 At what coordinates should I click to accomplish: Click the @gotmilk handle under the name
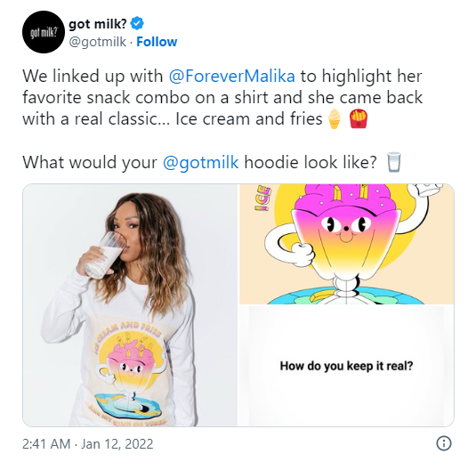tap(98, 42)
